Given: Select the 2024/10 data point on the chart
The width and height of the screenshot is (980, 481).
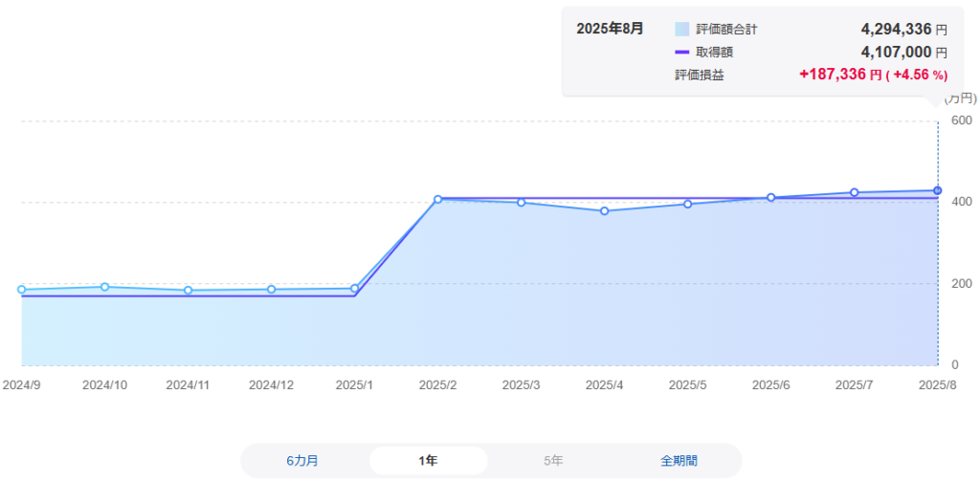Looking at the screenshot, I should coord(104,287).
